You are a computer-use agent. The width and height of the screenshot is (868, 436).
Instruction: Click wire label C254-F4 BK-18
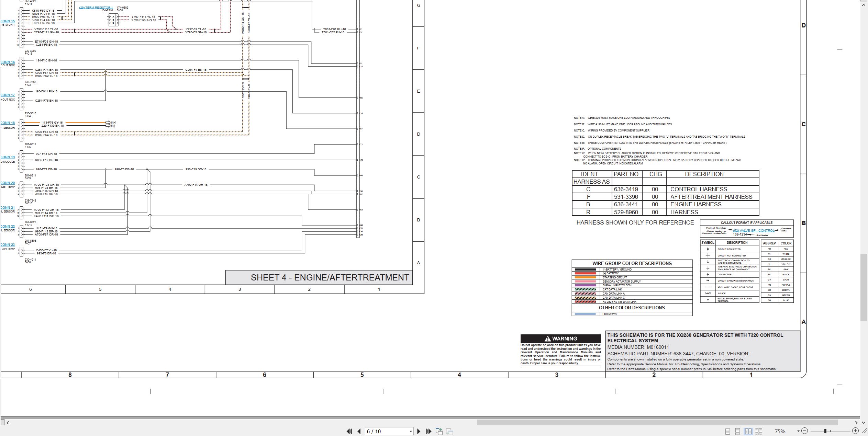[196, 70]
